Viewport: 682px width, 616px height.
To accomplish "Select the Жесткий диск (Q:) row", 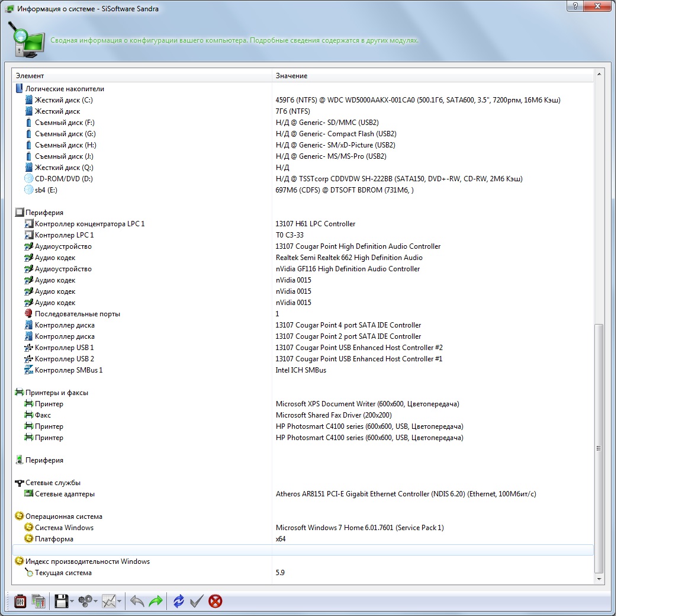I will point(303,168).
